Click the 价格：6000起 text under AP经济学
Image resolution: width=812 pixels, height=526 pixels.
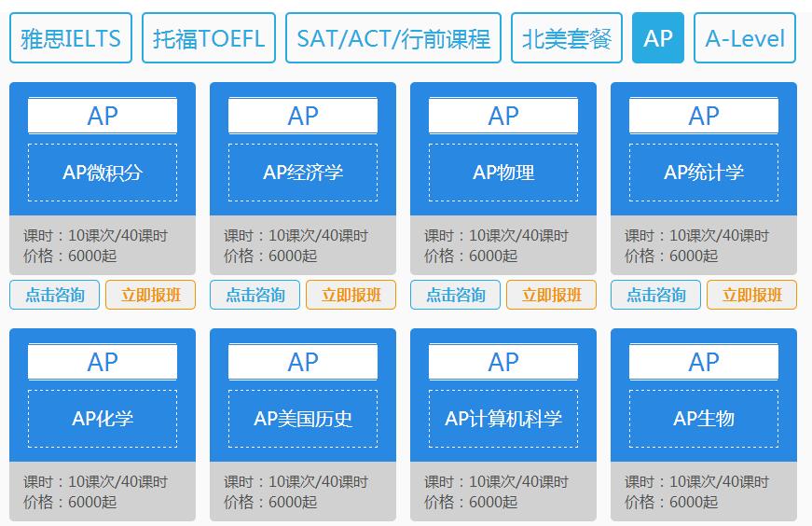270,256
